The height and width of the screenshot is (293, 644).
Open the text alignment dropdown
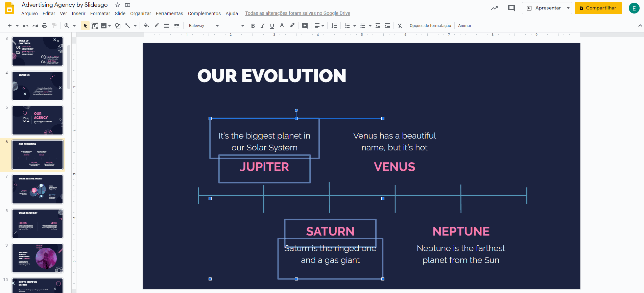click(x=319, y=26)
